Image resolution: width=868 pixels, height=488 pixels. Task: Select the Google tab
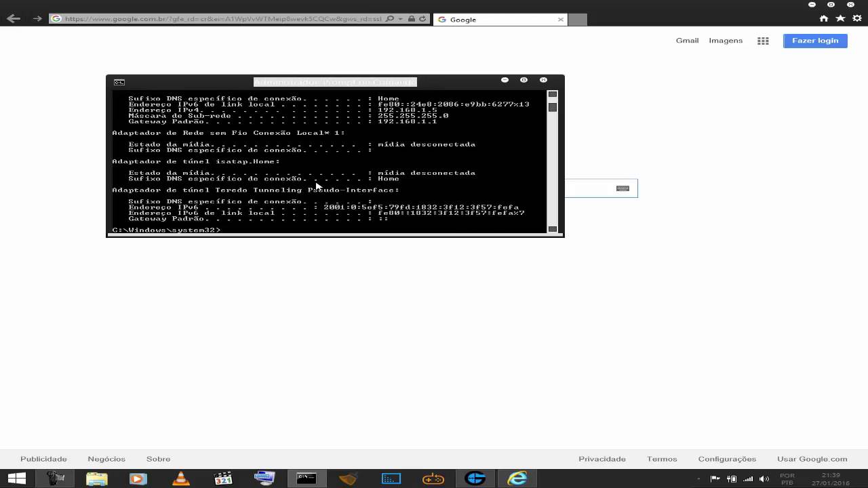(500, 20)
